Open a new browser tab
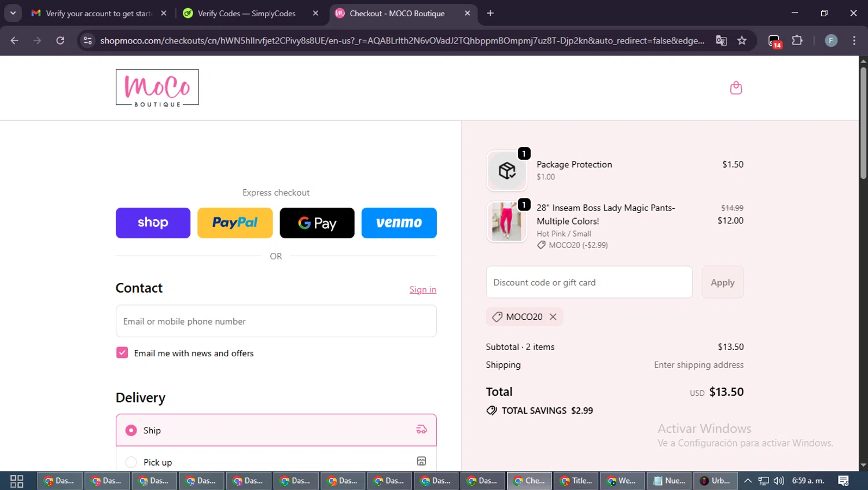The height and width of the screenshot is (490, 868). 490,13
